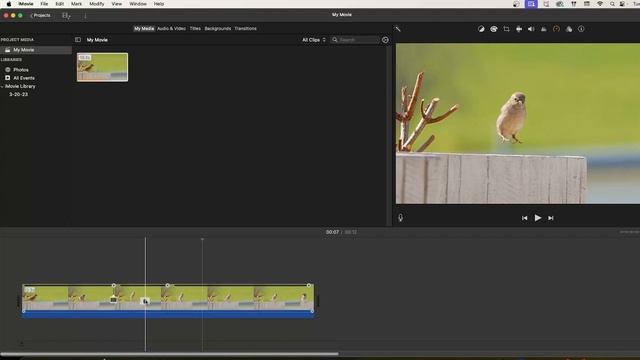Open the Window menu

(x=138, y=4)
